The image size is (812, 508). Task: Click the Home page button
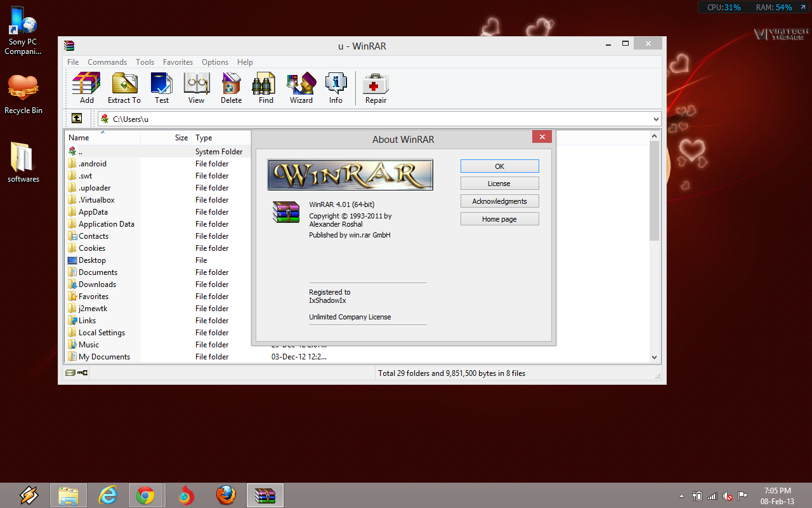pyautogui.click(x=500, y=219)
